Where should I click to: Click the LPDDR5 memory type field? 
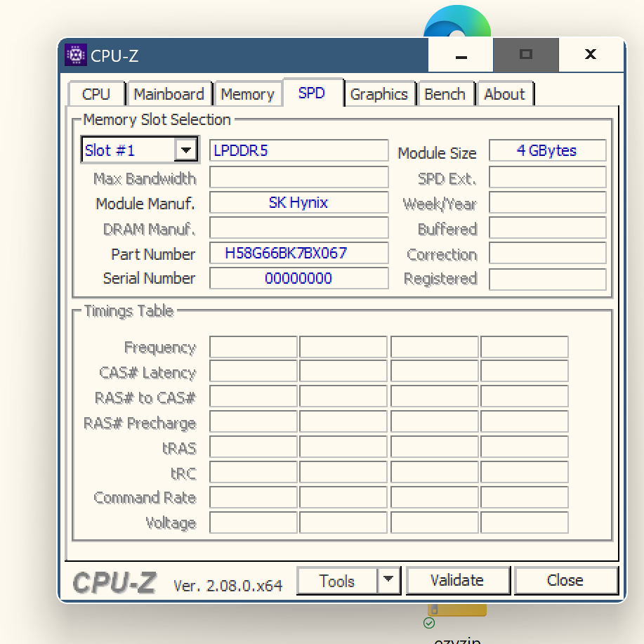click(298, 150)
